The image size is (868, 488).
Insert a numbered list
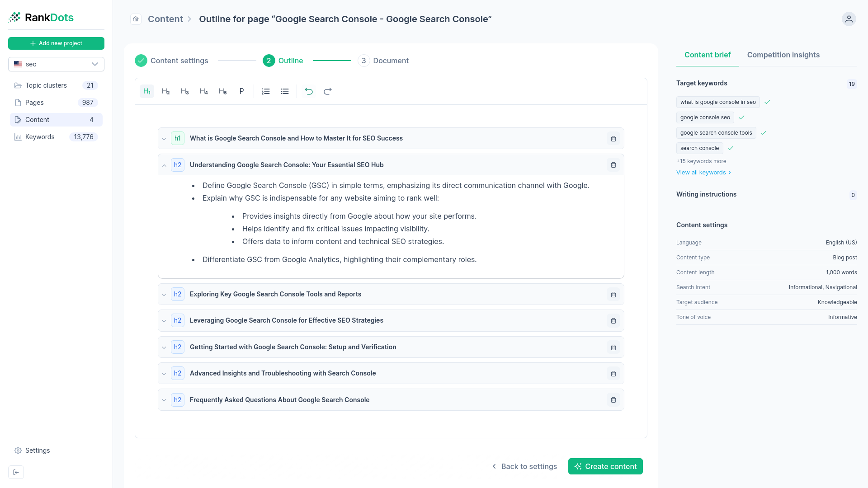(265, 91)
